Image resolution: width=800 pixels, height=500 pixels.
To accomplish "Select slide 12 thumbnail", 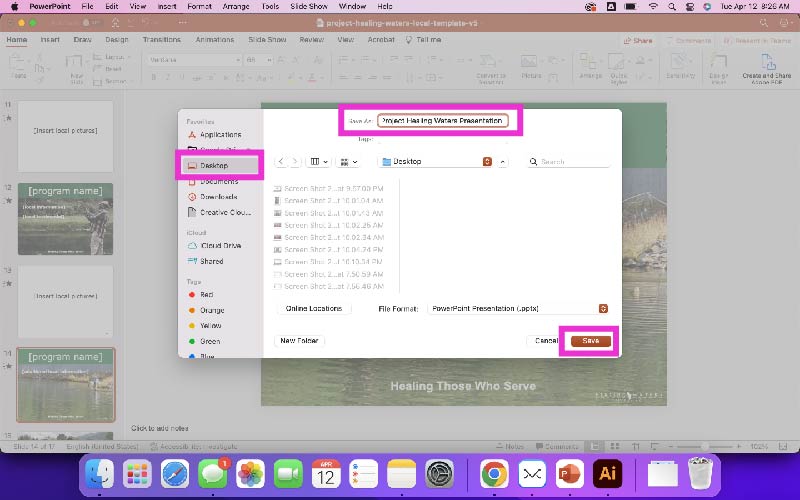I will click(65, 219).
